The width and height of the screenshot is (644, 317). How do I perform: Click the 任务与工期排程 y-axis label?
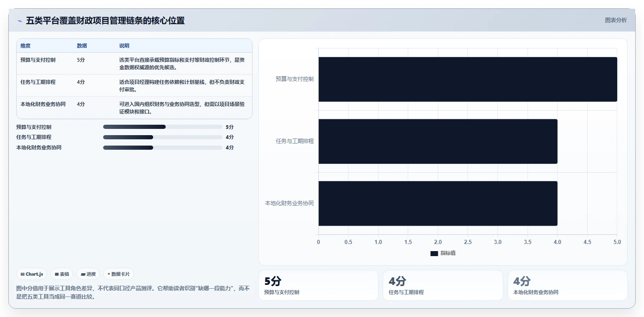click(295, 141)
